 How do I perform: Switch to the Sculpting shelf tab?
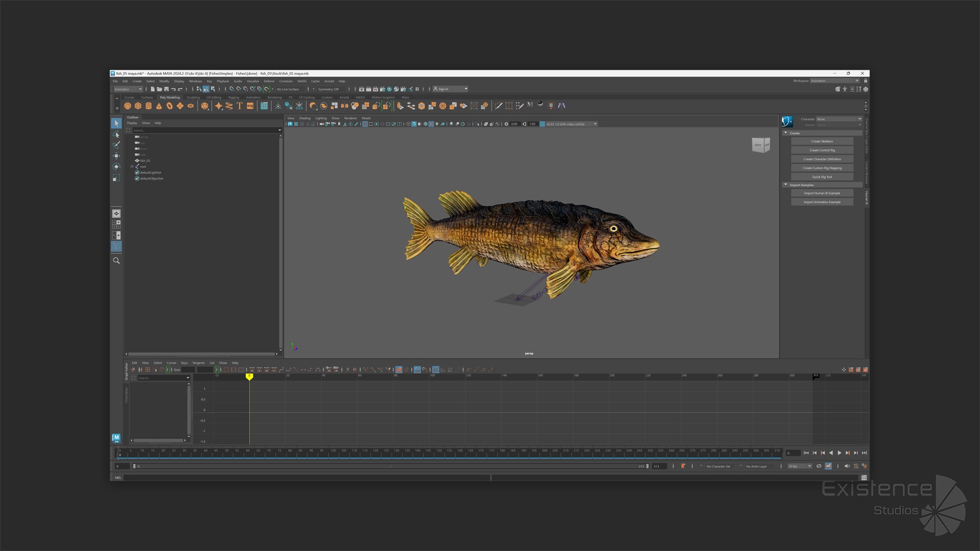(193, 97)
